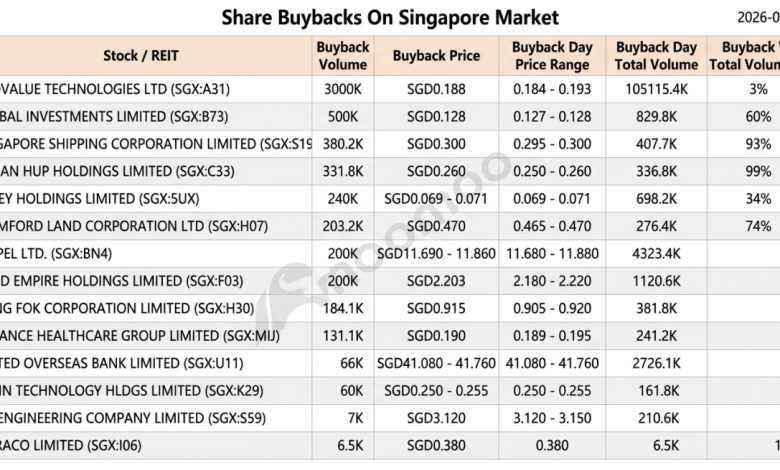Click the 66K buyback volume cell
The height and width of the screenshot is (470, 780).
[x=352, y=363]
